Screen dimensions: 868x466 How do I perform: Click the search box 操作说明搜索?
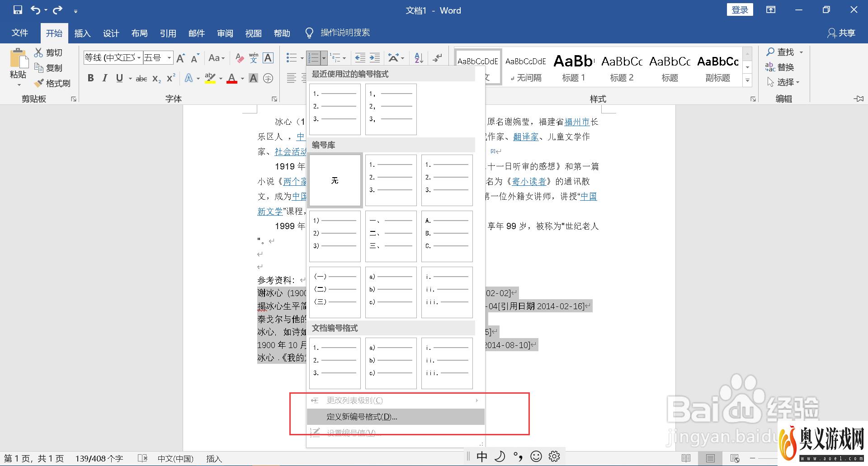345,33
